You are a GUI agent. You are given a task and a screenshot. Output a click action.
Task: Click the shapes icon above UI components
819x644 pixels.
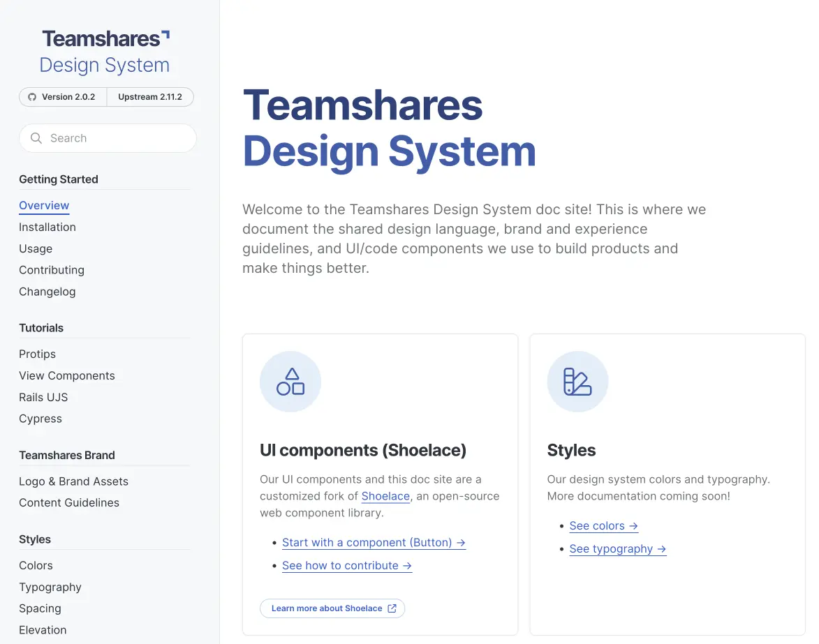click(x=290, y=382)
